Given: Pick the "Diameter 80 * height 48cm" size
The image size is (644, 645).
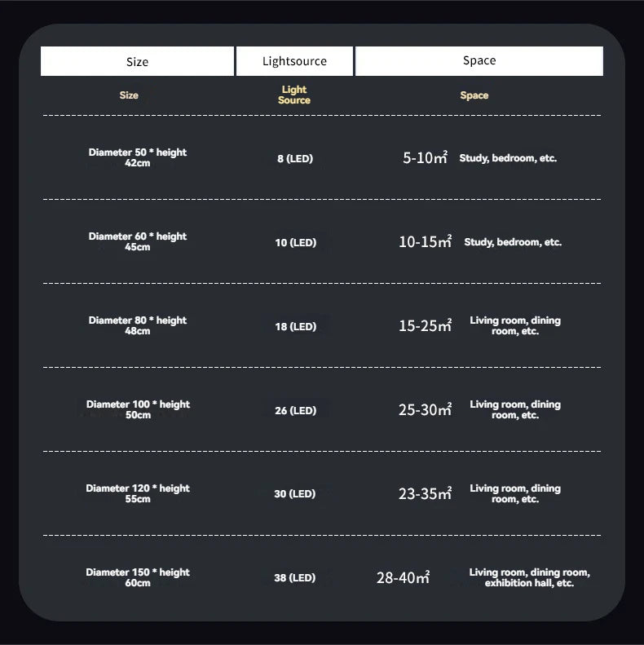Looking at the screenshot, I should pos(138,325).
